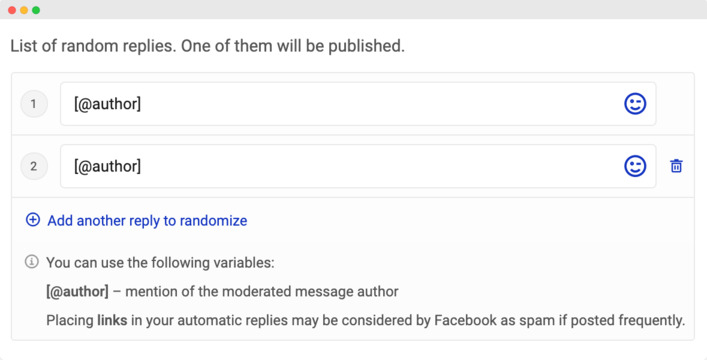Focus the first reply text field

point(358,104)
